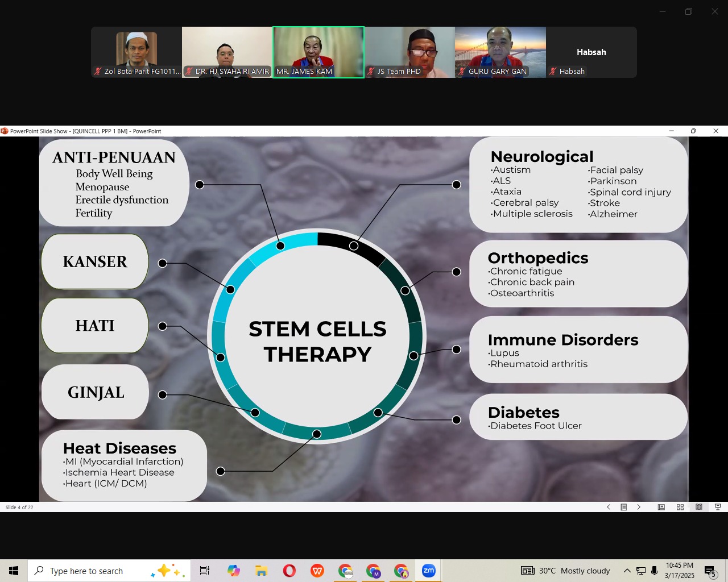
Task: Restore down the PowerPoint slide show window
Action: point(693,131)
